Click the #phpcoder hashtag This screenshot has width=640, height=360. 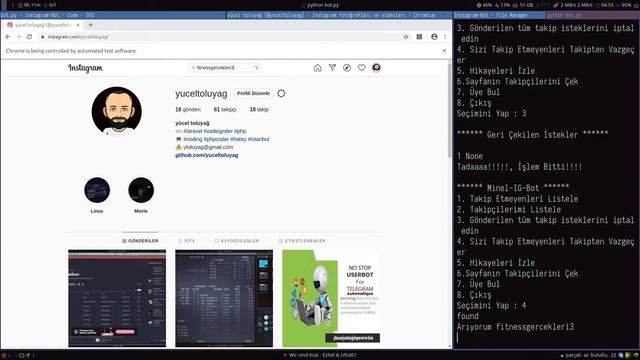point(216,139)
